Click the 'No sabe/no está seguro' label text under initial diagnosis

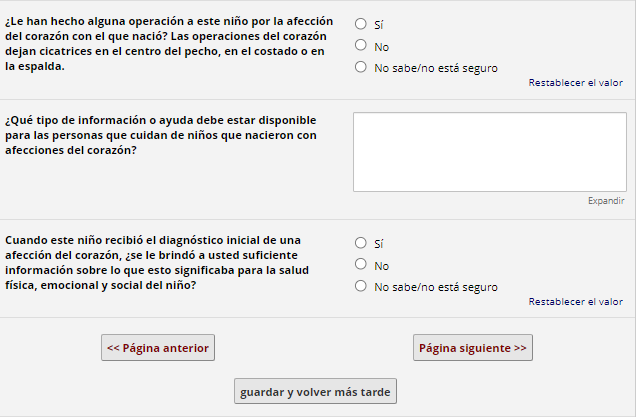tap(435, 287)
